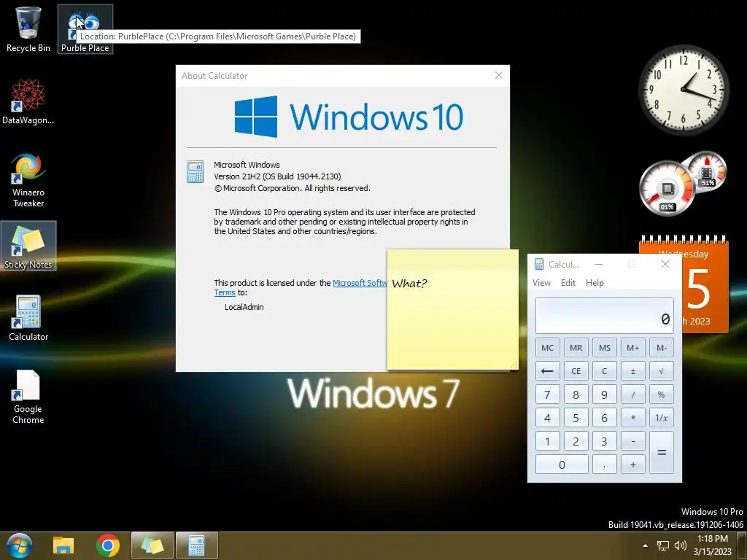
Task: Click the M- memory subtract button
Action: (662, 348)
